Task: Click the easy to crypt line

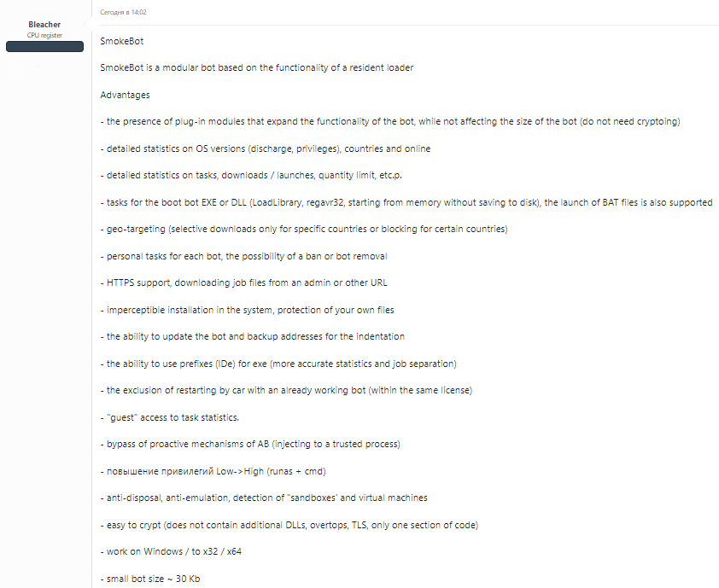Action: 289,525
